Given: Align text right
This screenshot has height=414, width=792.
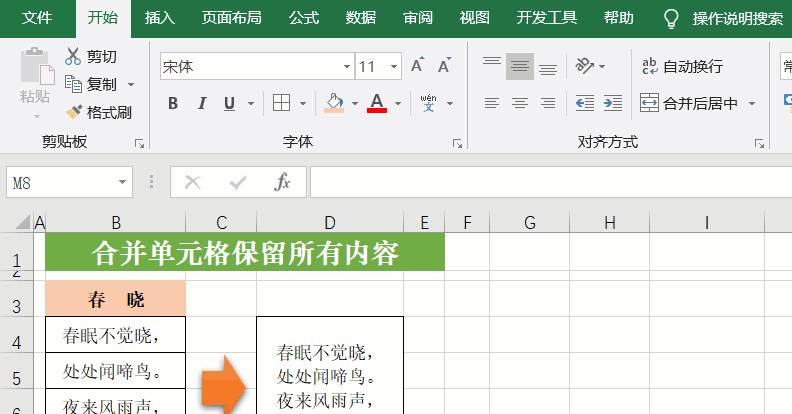Looking at the screenshot, I should point(548,104).
